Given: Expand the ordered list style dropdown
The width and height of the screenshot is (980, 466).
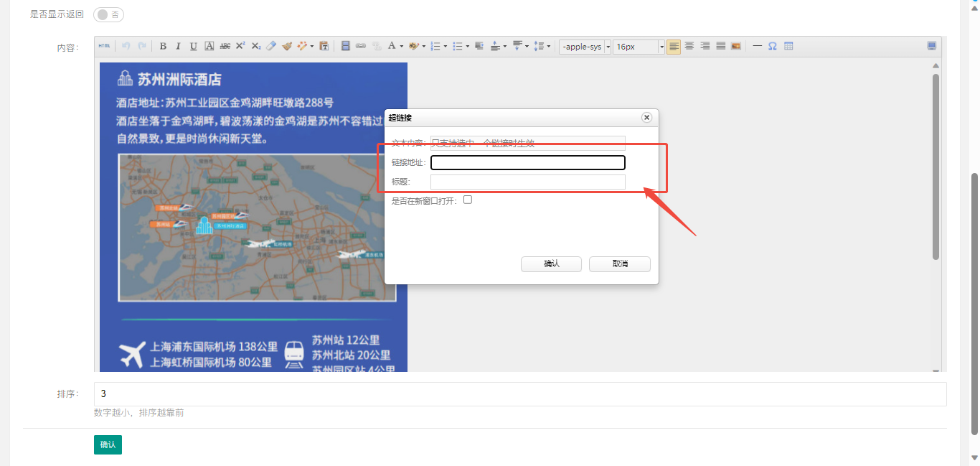Looking at the screenshot, I should 445,47.
